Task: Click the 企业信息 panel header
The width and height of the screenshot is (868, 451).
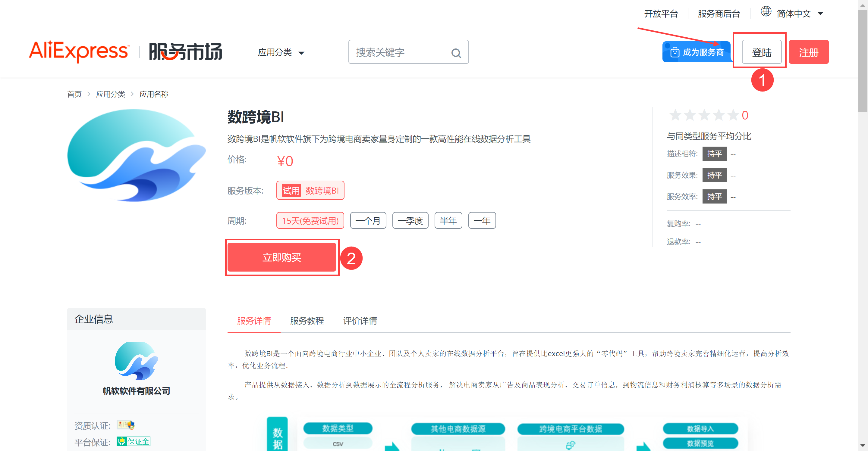Action: click(x=137, y=319)
